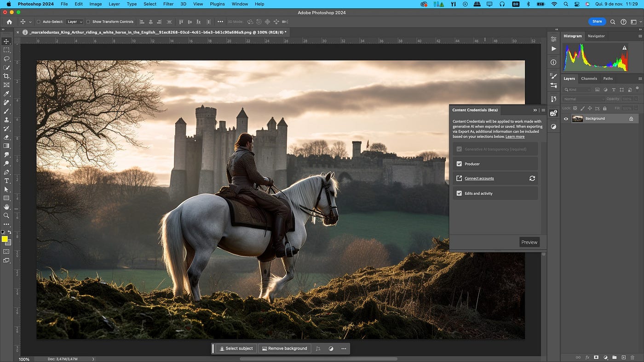Select the Move tool
644x362 pixels.
tap(6, 41)
